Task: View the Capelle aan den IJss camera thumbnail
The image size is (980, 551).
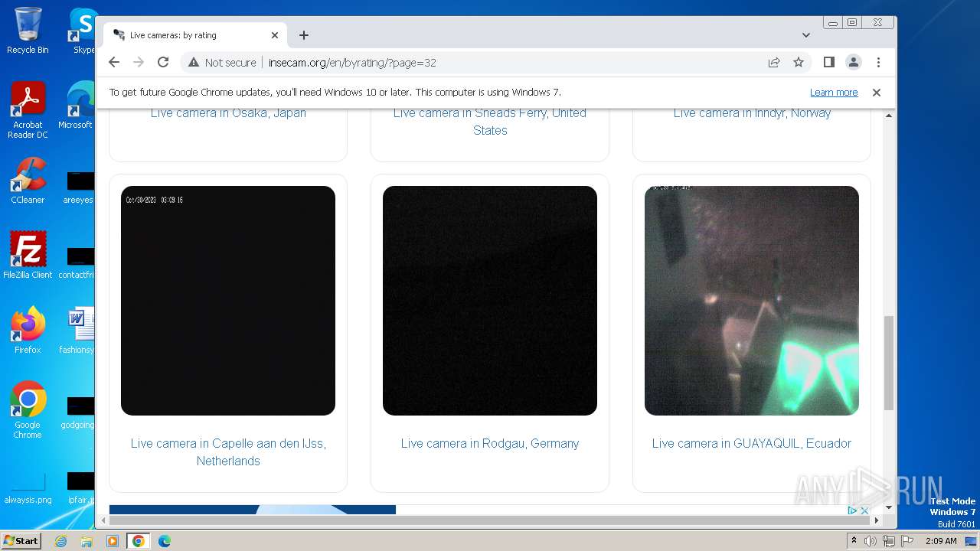Action: coord(228,301)
